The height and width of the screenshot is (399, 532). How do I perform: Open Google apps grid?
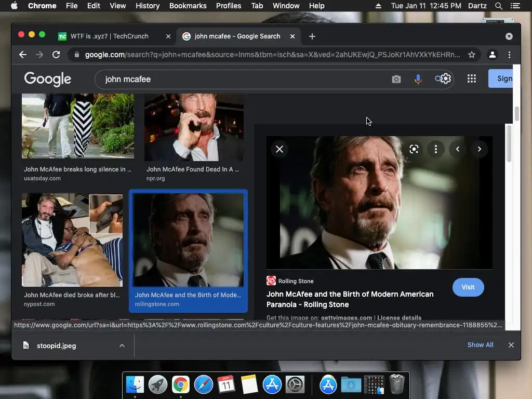pos(472,79)
